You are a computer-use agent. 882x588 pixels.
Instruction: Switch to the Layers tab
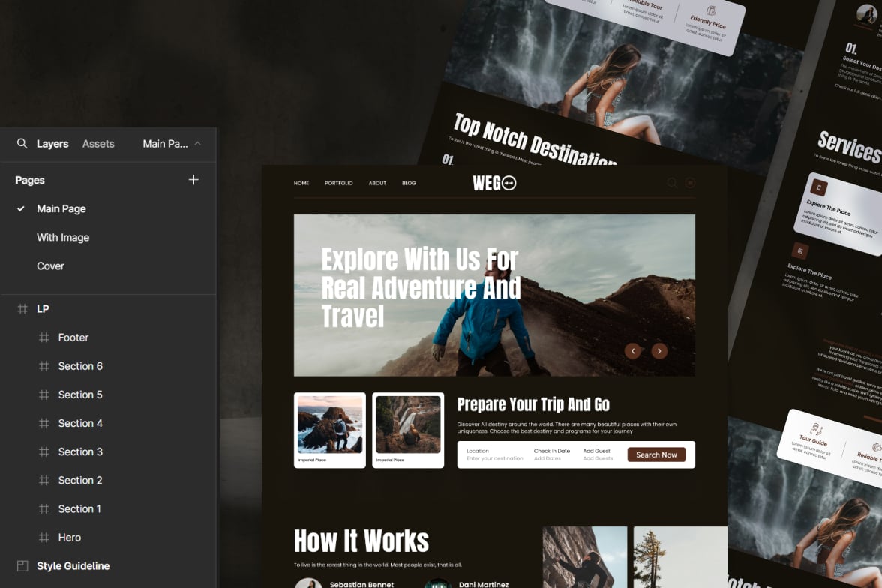point(52,144)
